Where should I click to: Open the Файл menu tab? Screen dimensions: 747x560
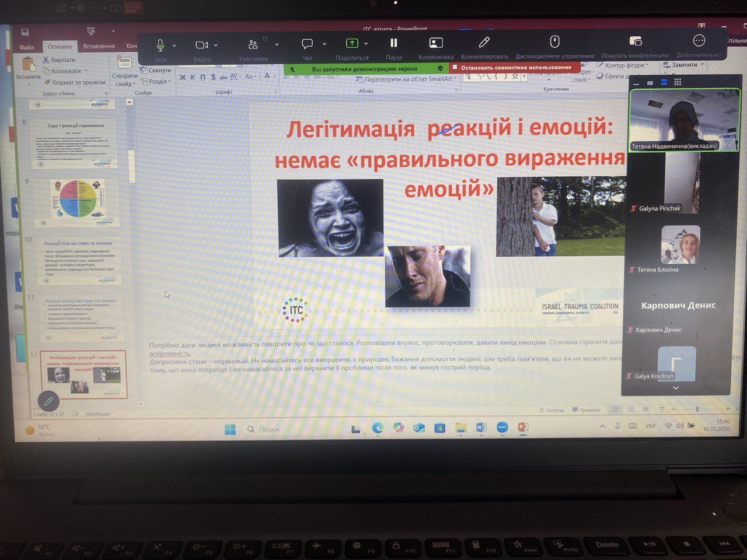[x=27, y=47]
